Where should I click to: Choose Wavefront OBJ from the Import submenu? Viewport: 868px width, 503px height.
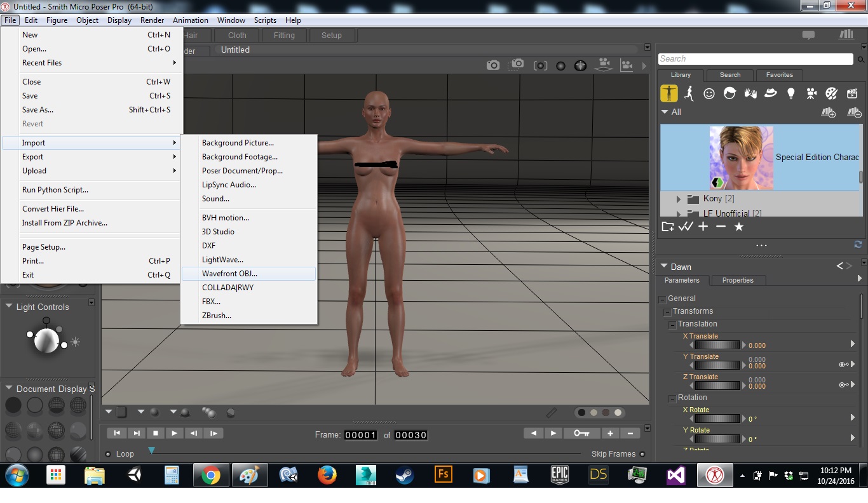229,274
